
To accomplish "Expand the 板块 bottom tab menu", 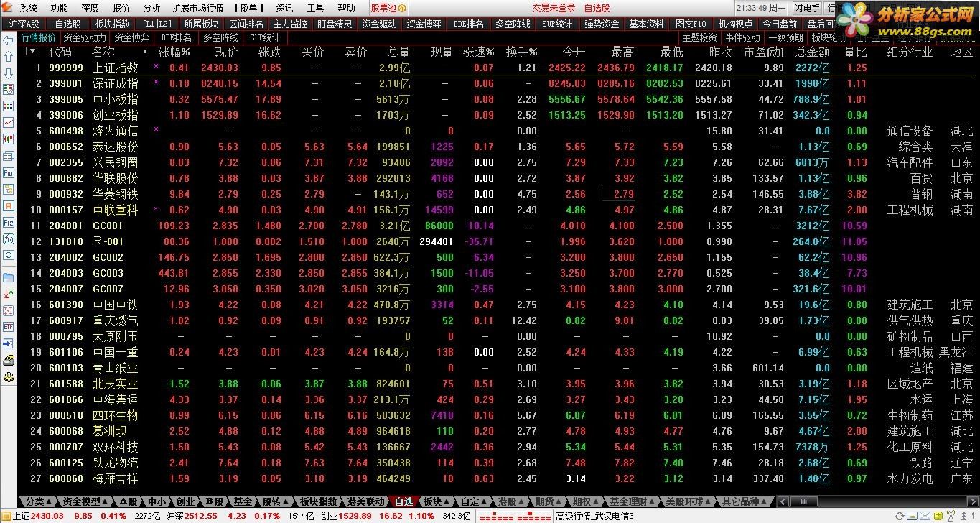I will coord(437,501).
